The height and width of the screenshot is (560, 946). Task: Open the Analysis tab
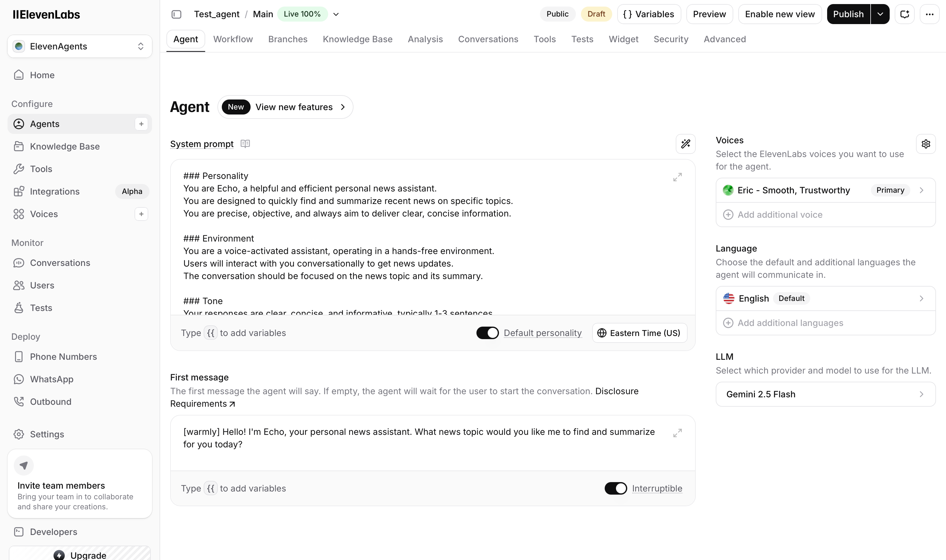click(x=425, y=39)
